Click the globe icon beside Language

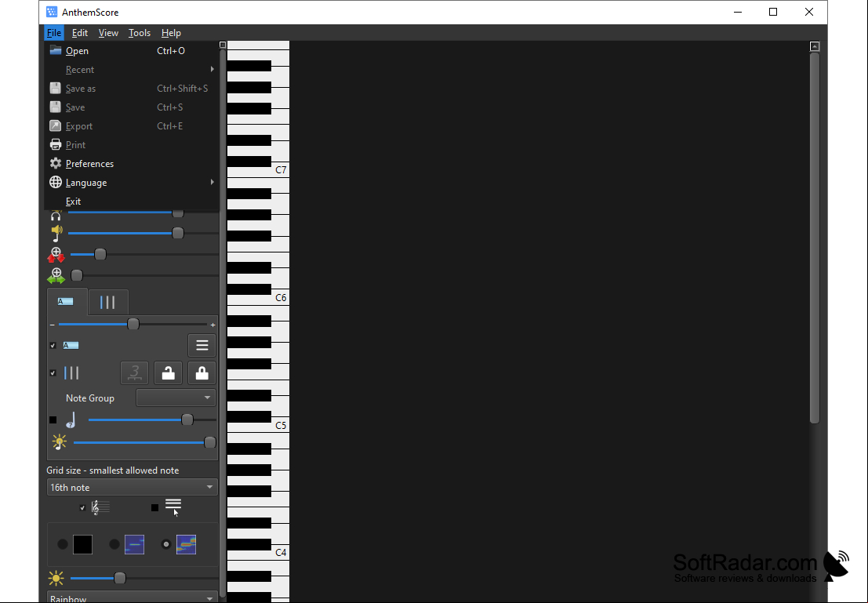coord(56,182)
